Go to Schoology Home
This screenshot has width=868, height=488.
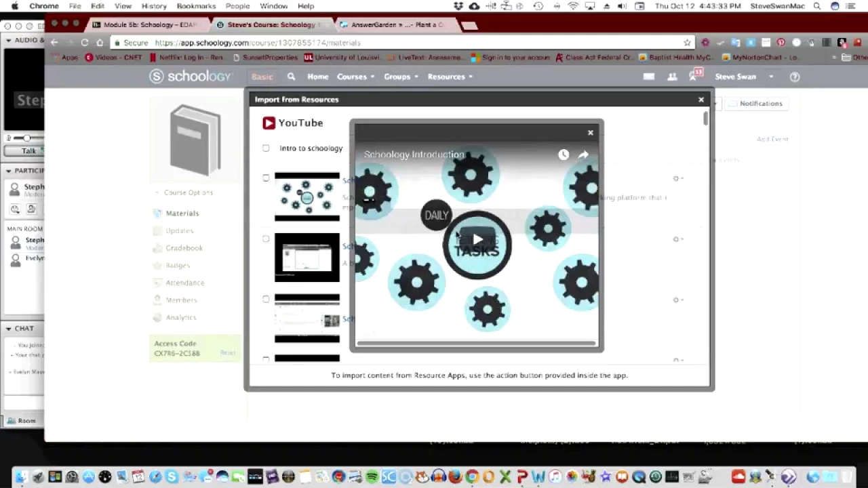click(317, 77)
